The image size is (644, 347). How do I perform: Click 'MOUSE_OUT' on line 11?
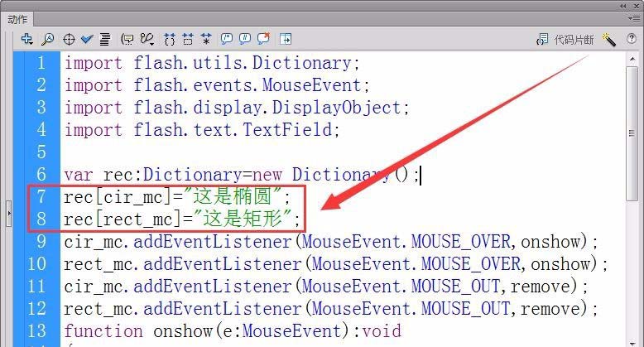click(x=456, y=287)
